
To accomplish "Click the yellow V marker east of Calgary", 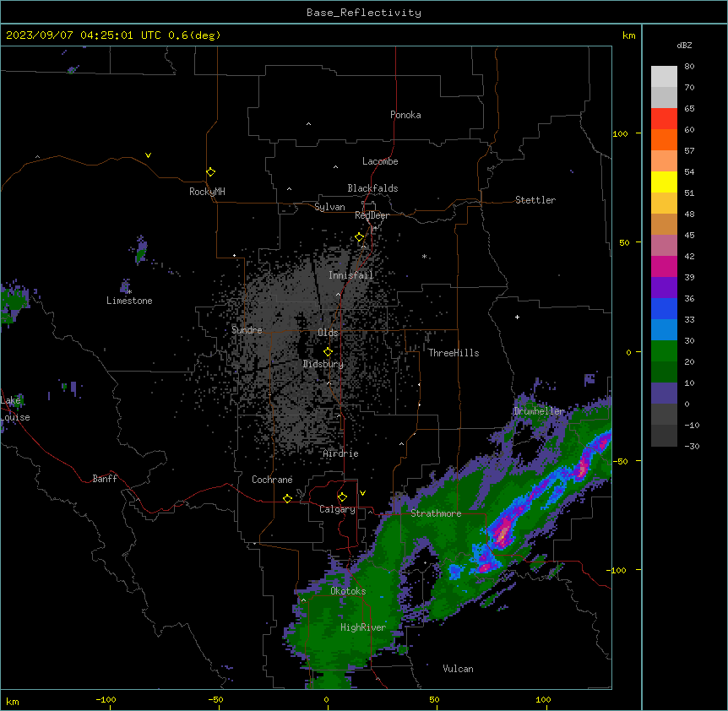I will tap(362, 493).
